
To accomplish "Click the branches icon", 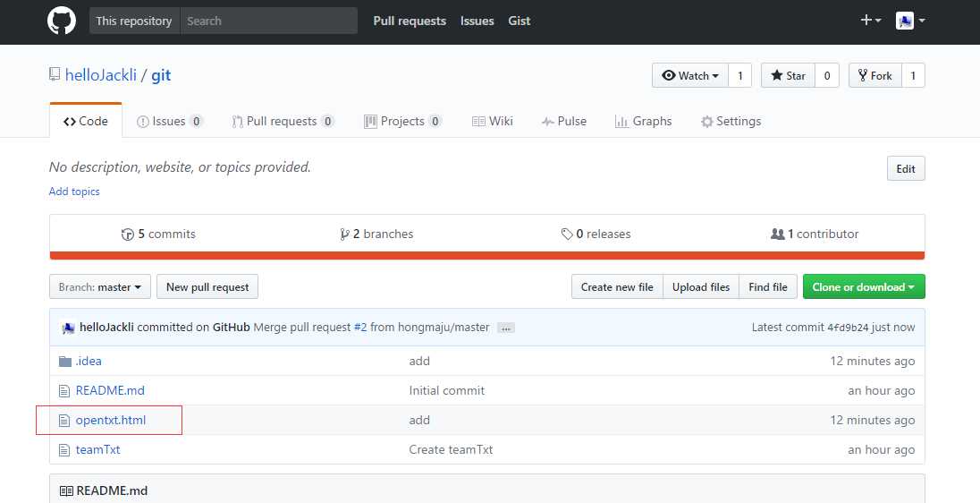I will (344, 234).
